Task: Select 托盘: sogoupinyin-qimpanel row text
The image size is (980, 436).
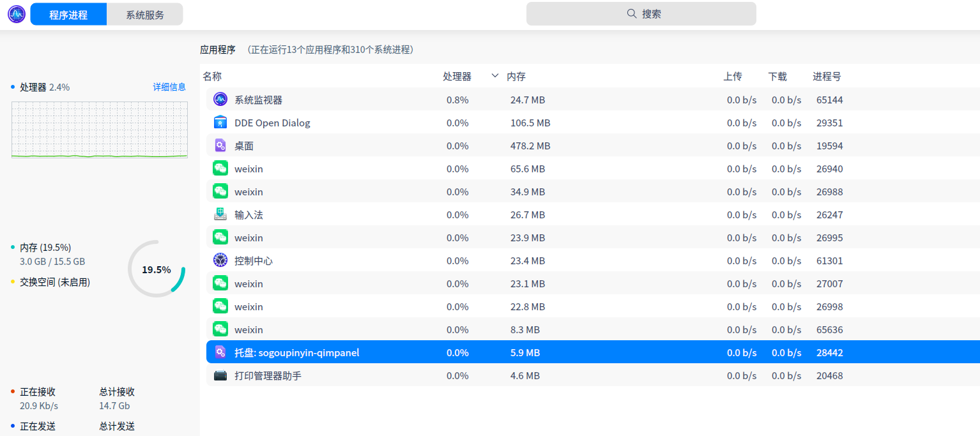Action: [x=297, y=352]
